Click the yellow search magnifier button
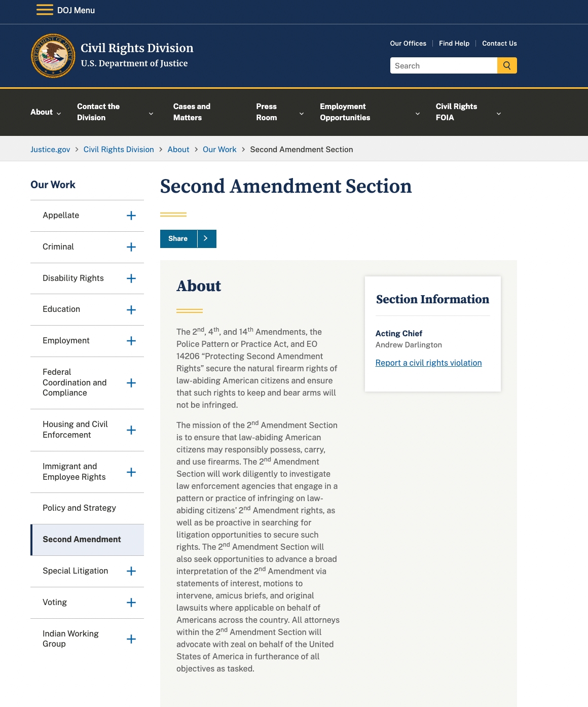 coord(507,65)
